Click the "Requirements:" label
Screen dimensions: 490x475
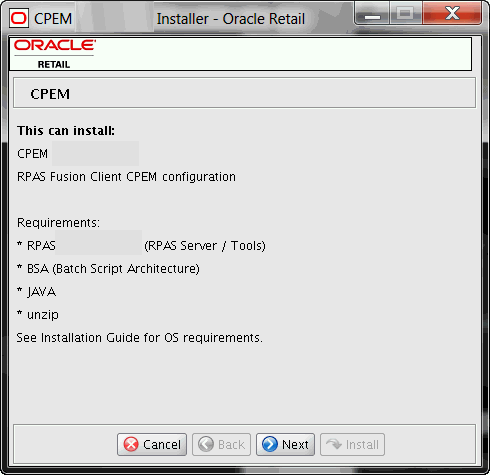(58, 223)
